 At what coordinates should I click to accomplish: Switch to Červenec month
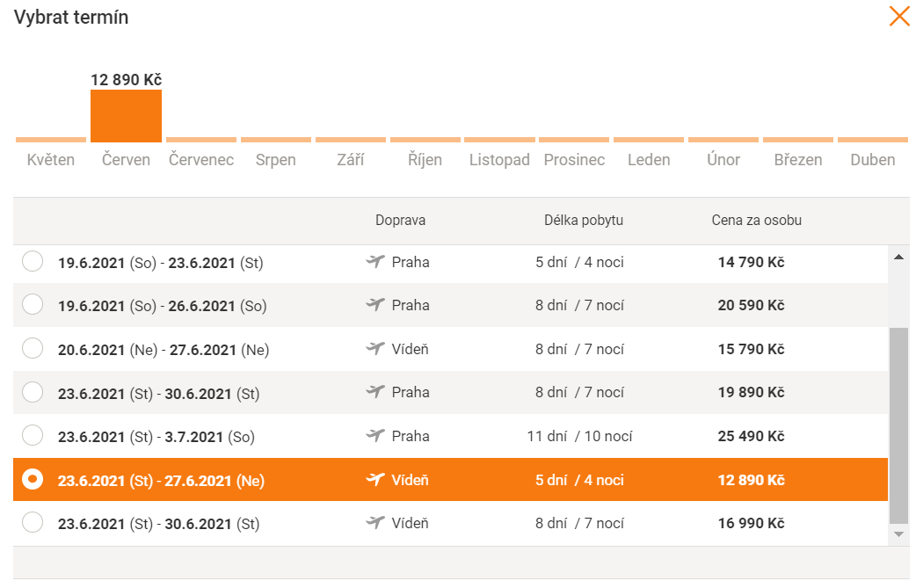click(x=201, y=159)
